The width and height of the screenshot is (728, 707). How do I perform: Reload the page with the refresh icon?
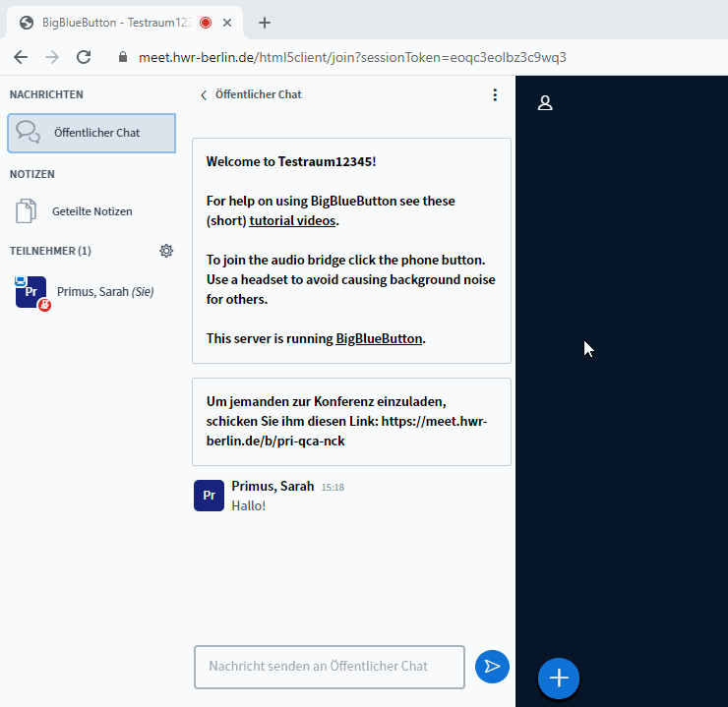84,57
